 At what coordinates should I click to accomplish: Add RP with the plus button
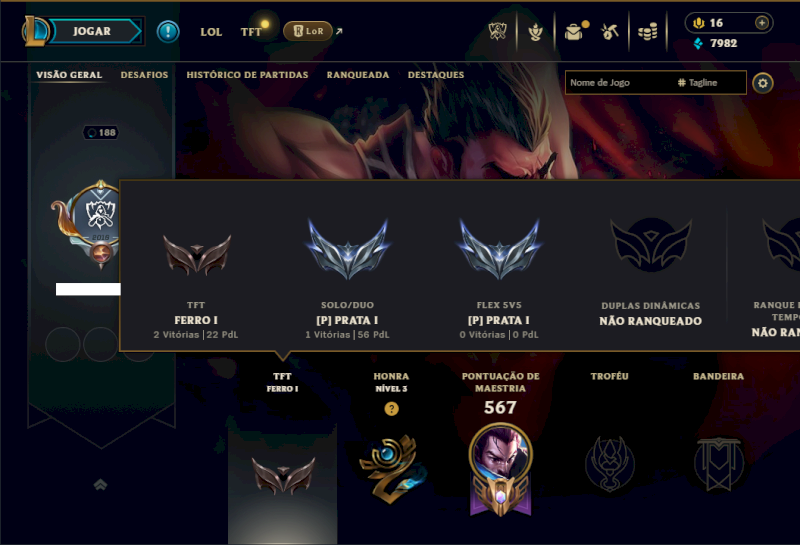point(762,22)
